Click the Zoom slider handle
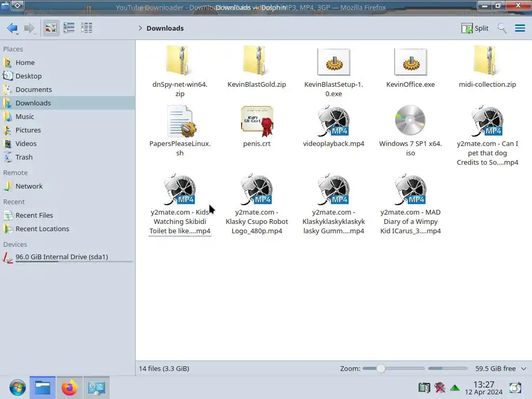This screenshot has height=399, width=532. [381, 368]
